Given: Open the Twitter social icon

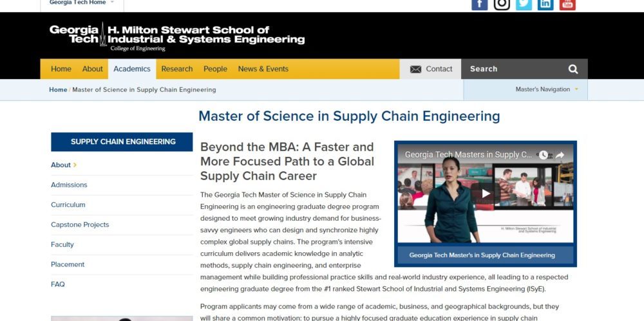Looking at the screenshot, I should [x=524, y=4].
